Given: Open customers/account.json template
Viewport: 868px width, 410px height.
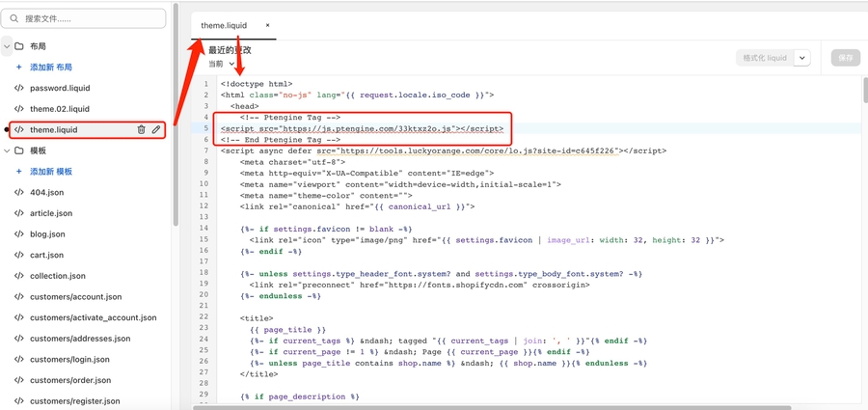Looking at the screenshot, I should click(76, 297).
